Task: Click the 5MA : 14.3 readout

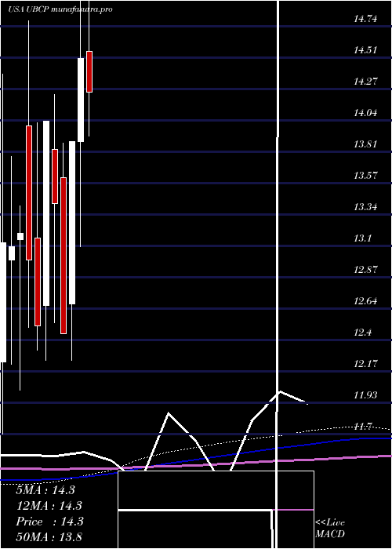Action: point(45,490)
